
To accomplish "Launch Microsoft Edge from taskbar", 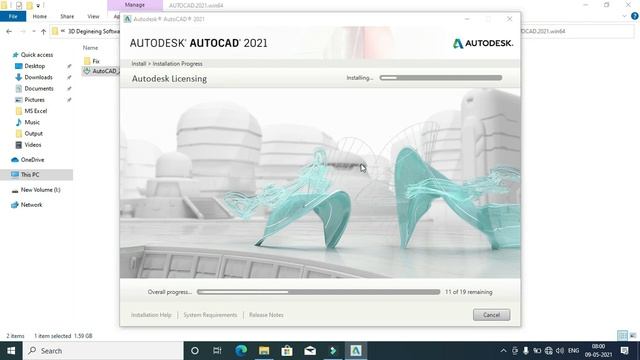I will tap(241, 351).
